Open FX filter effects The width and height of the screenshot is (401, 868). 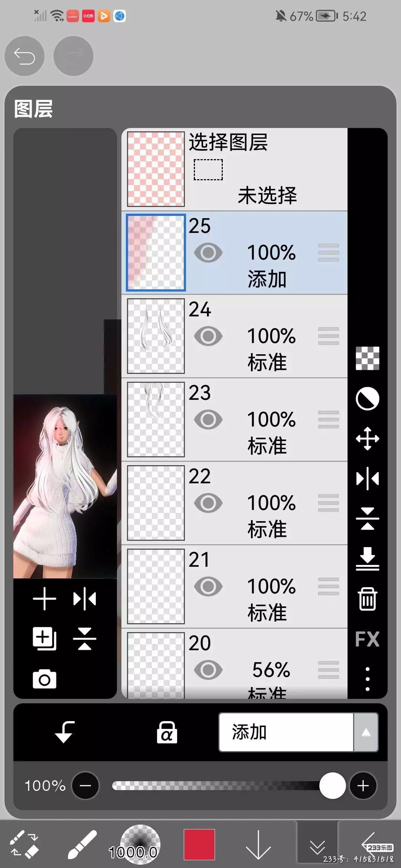pyautogui.click(x=368, y=639)
